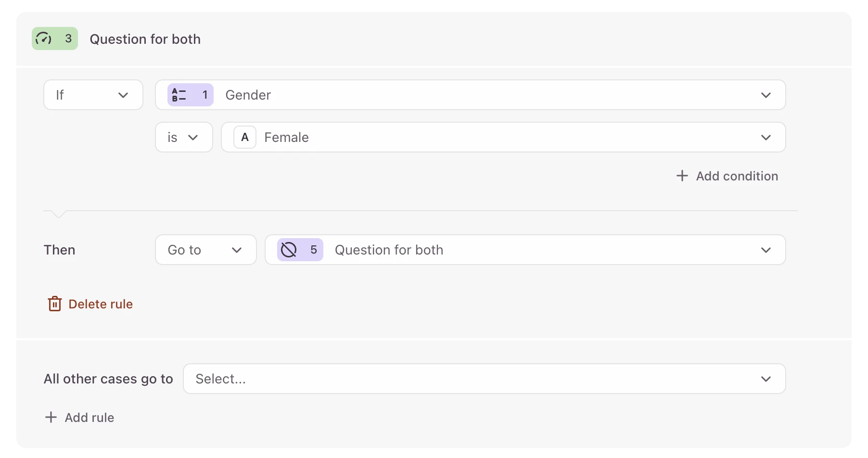Click the 'Question for both' header title

coord(145,39)
